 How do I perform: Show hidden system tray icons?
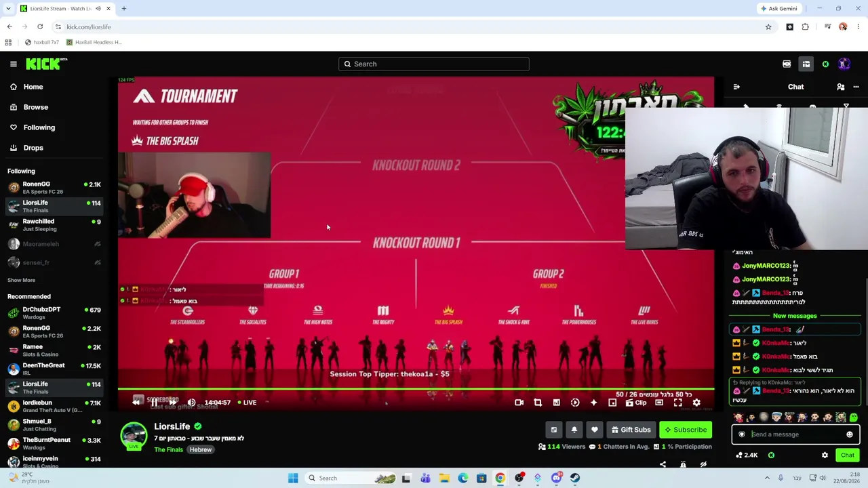[x=767, y=478]
